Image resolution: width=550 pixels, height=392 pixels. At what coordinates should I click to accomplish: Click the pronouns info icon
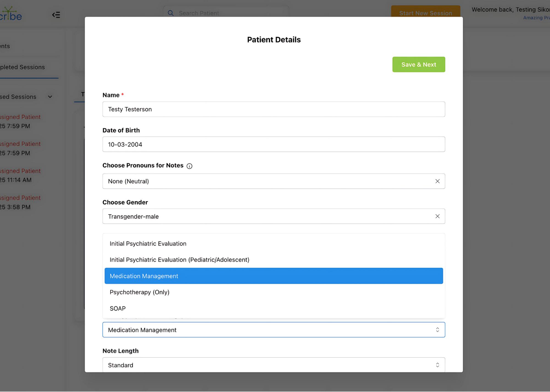point(189,166)
